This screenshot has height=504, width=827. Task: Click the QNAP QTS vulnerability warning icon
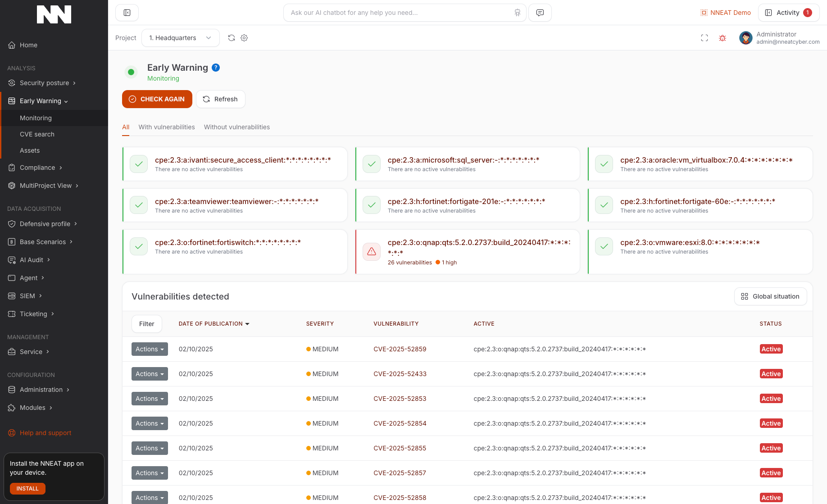pyautogui.click(x=372, y=251)
